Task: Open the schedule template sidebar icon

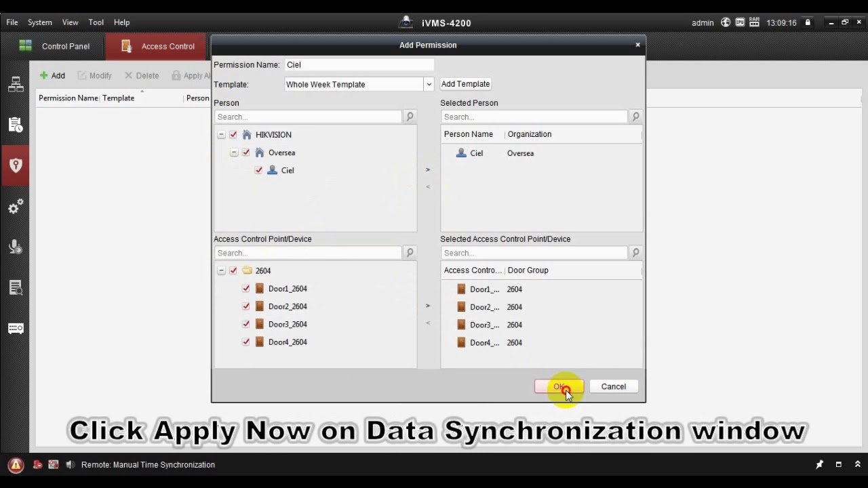Action: point(16,125)
